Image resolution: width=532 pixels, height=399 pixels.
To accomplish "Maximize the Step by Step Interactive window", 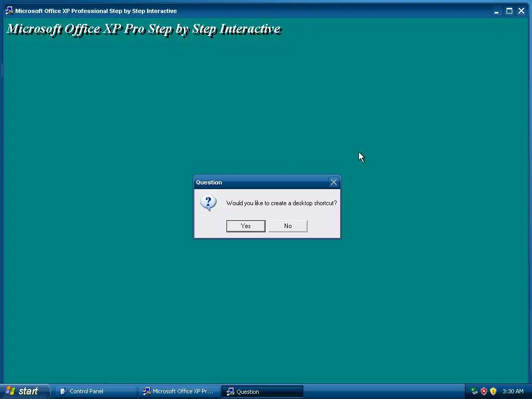I will (x=509, y=11).
